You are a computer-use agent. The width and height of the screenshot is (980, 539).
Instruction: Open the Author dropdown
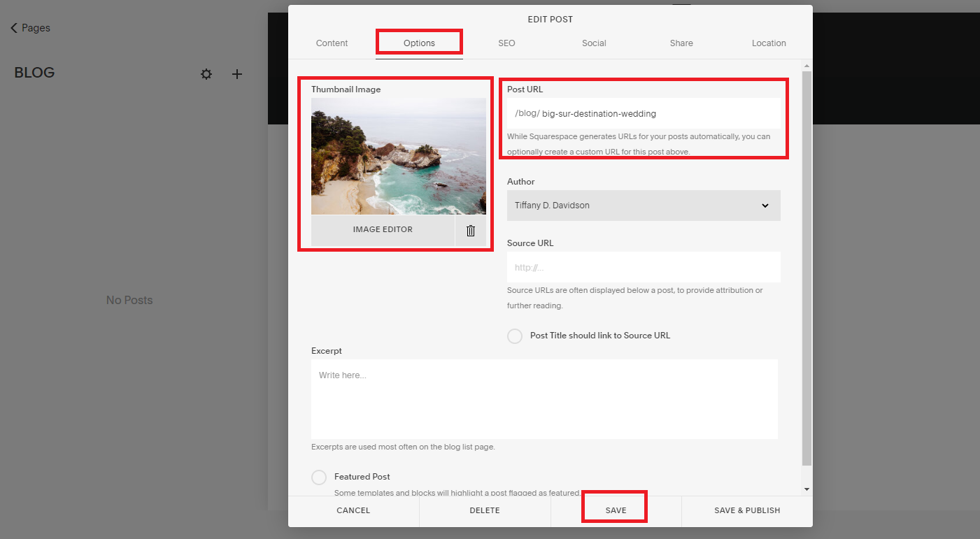643,205
